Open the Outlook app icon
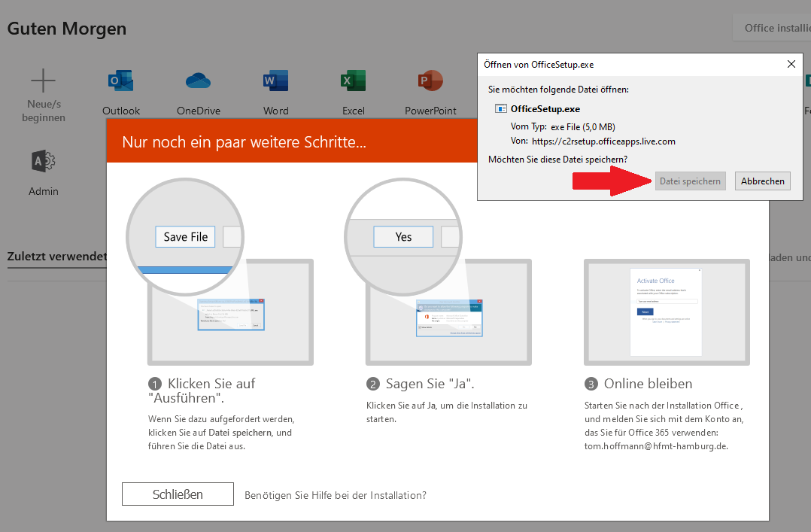Image resolution: width=811 pixels, height=532 pixels. (121, 81)
